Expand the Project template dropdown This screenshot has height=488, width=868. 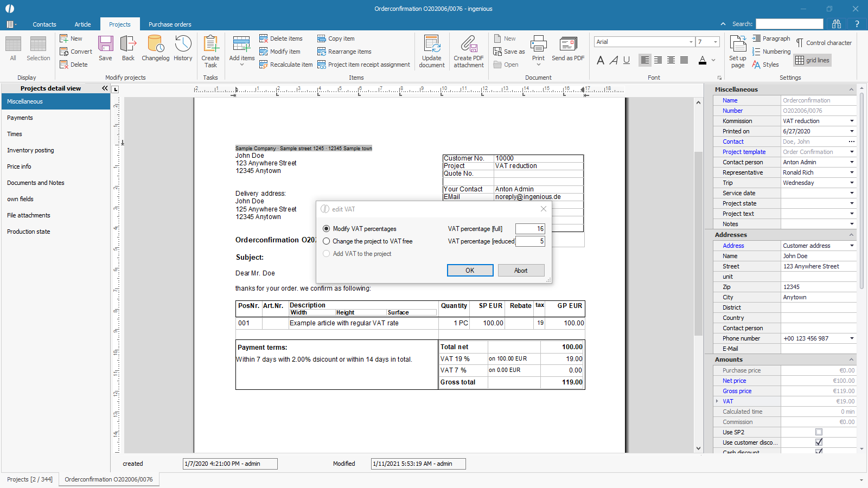coord(852,152)
